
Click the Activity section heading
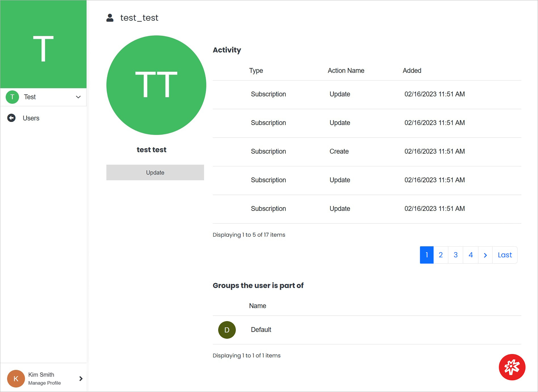point(227,50)
